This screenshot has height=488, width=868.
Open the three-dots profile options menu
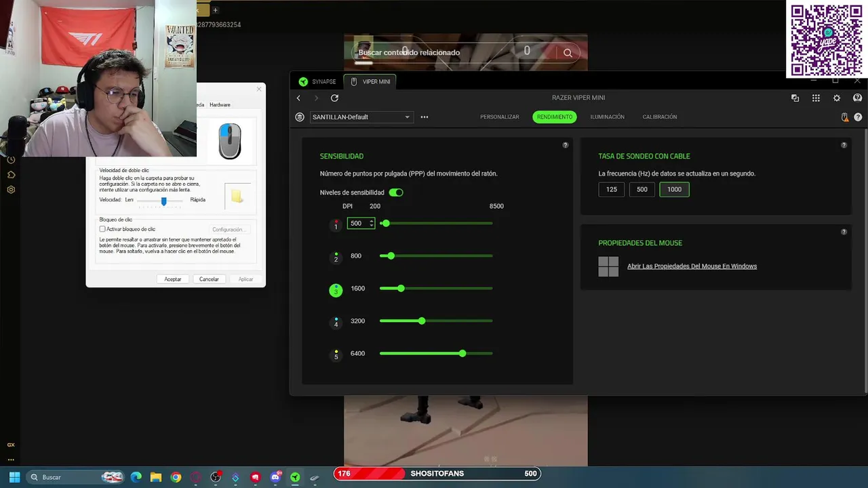425,117
